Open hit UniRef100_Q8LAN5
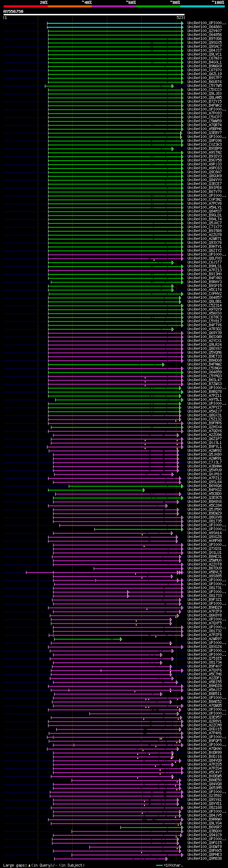 coord(204,97)
